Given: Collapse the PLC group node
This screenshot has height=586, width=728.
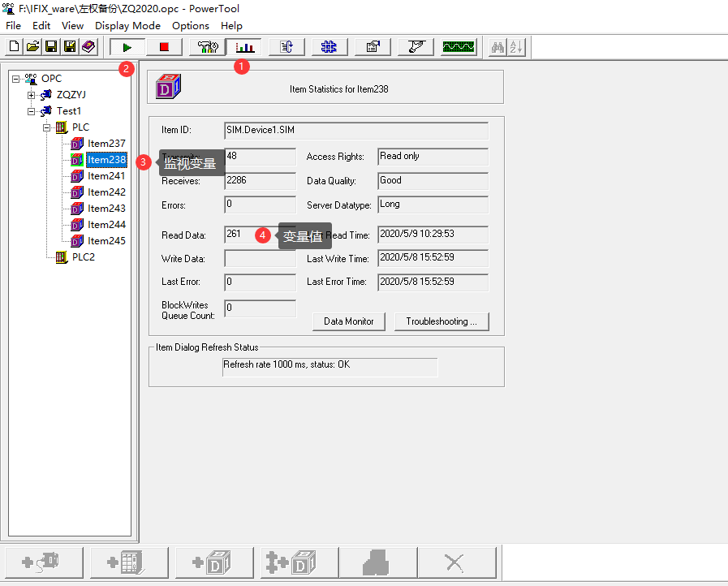Looking at the screenshot, I should pos(46,127).
